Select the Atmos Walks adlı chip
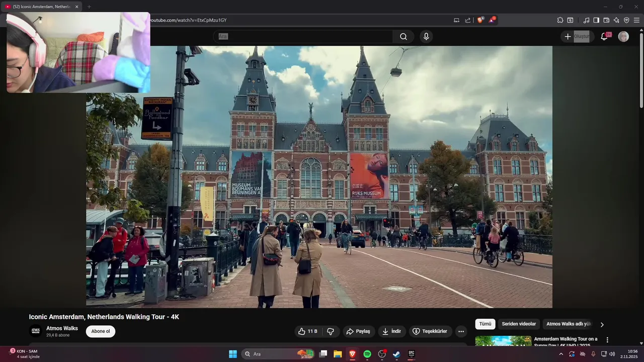This screenshot has height=362, width=644. (569, 324)
